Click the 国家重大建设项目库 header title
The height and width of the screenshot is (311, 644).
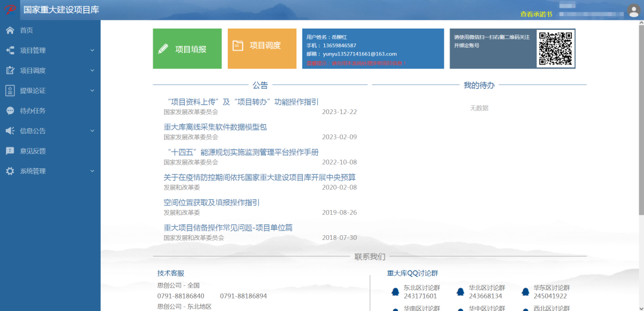coord(61,10)
